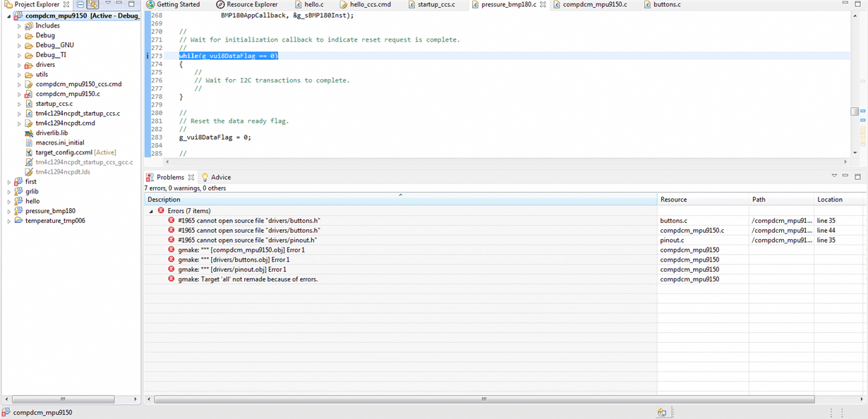The height and width of the screenshot is (419, 868).
Task: Select tm4c1294ncpdt_startup_ccs_gcc.c file
Action: [83, 162]
